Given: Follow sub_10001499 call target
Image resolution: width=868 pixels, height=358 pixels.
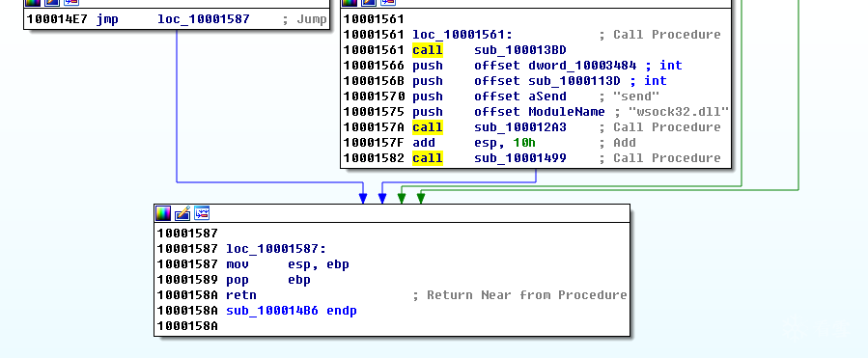Looking at the screenshot, I should (520, 158).
